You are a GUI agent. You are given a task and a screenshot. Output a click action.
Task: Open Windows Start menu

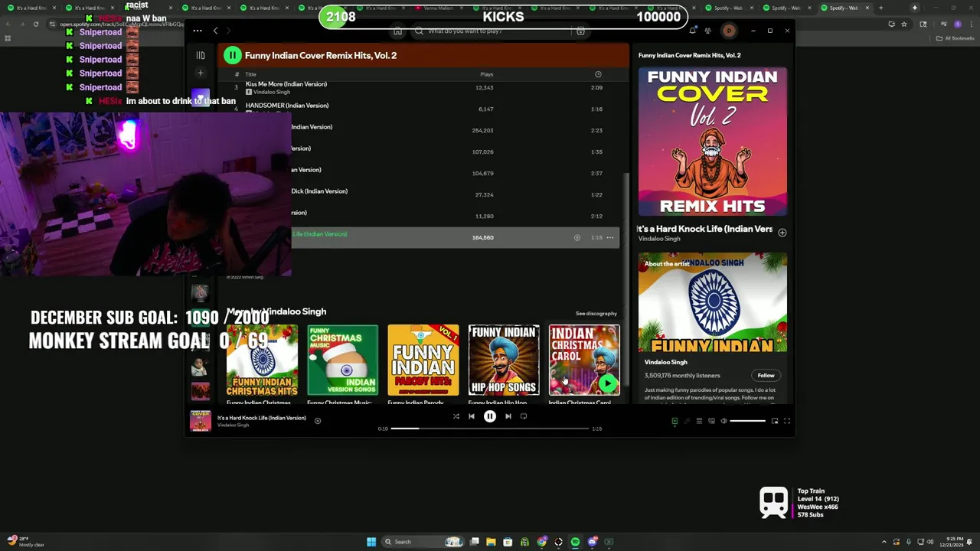click(x=371, y=542)
